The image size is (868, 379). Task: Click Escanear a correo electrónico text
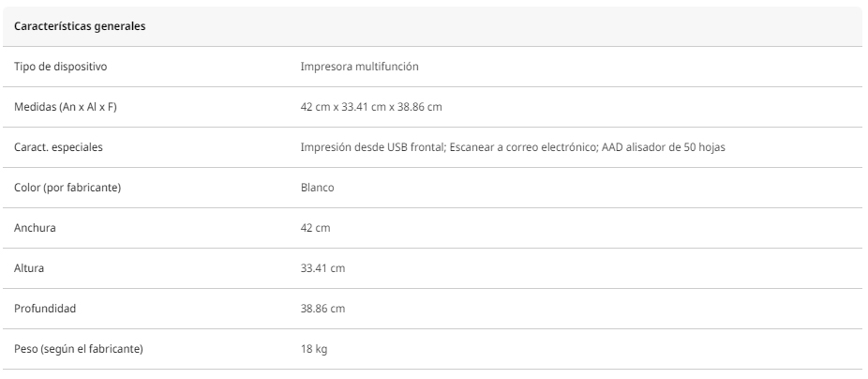point(522,147)
